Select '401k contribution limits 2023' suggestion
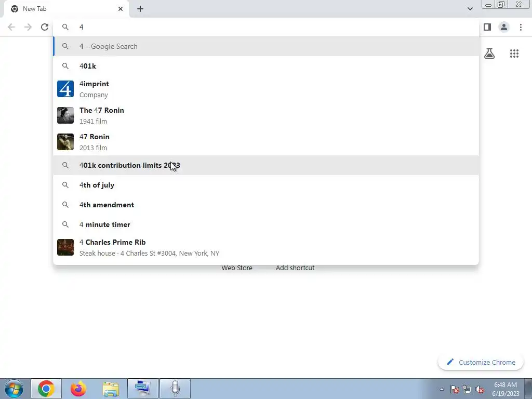This screenshot has height=399, width=532. point(266,165)
